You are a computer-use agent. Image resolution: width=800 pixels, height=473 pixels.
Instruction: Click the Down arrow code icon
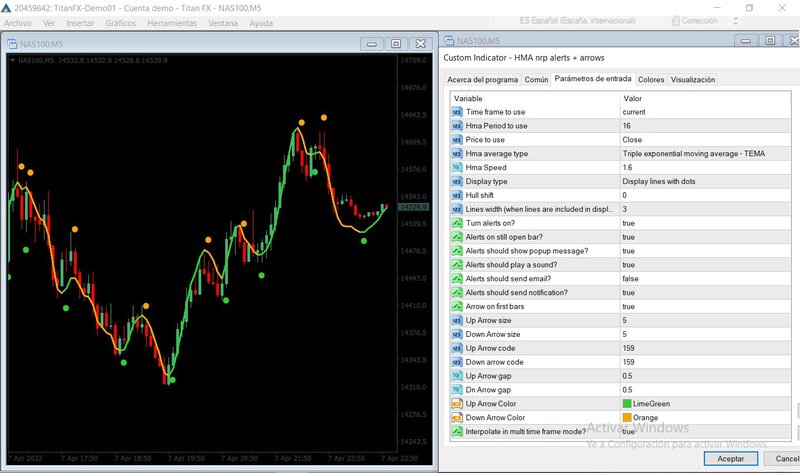(x=457, y=362)
